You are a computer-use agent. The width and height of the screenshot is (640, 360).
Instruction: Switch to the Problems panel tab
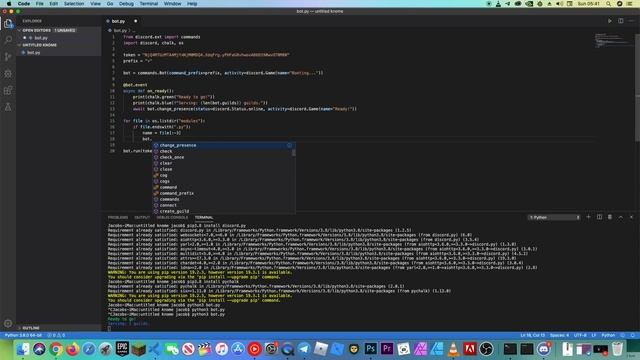pyautogui.click(x=118, y=218)
